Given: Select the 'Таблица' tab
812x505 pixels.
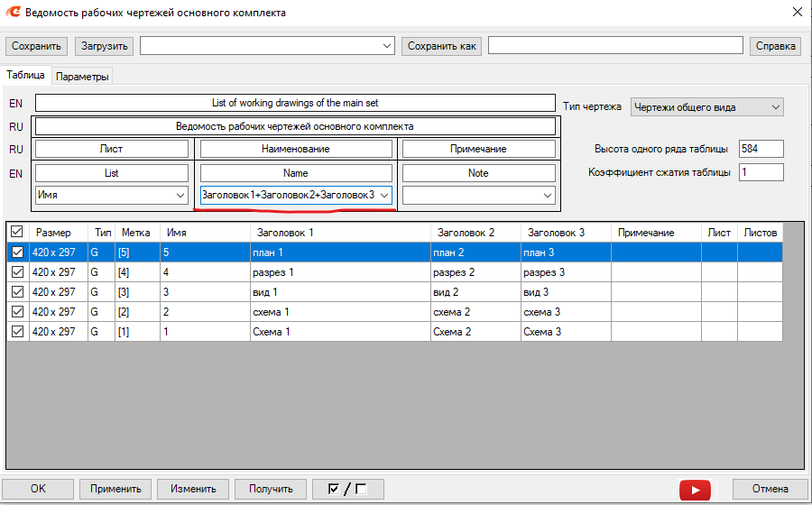Looking at the screenshot, I should (25, 76).
